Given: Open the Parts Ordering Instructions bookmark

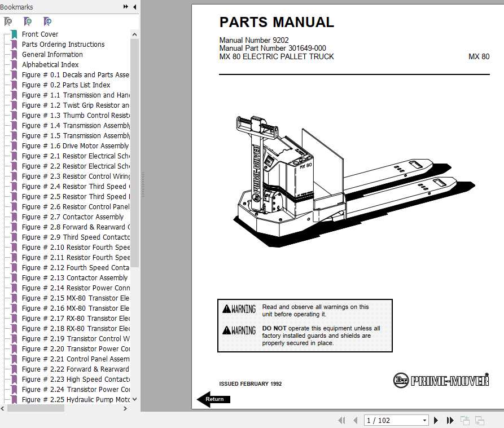Looking at the screenshot, I should click(x=63, y=44).
